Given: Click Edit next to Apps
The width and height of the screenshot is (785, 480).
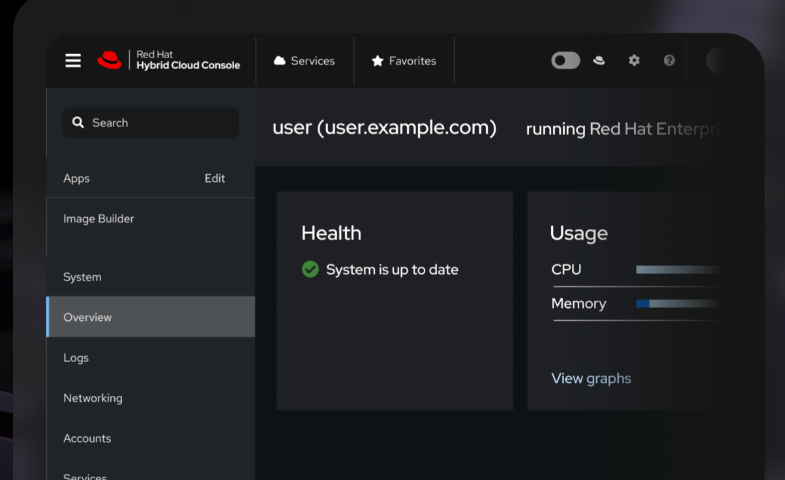Looking at the screenshot, I should [x=215, y=178].
